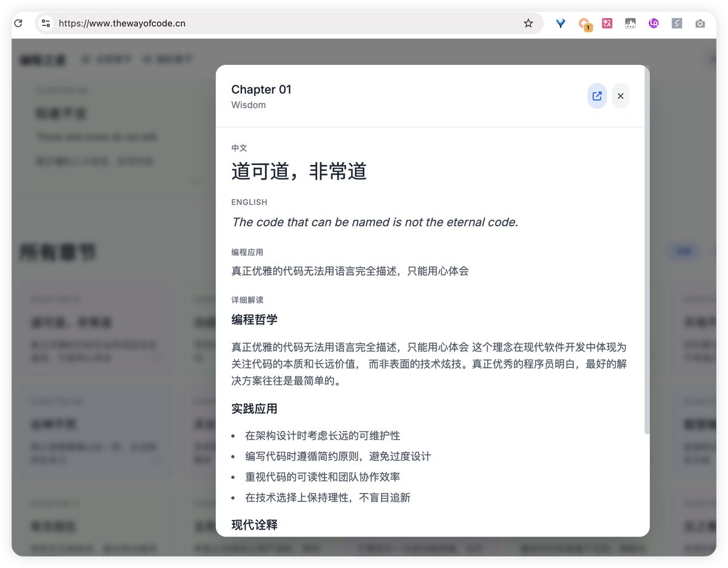Open the screenshot camera extension
Screen dimensions: 728x568
click(700, 23)
